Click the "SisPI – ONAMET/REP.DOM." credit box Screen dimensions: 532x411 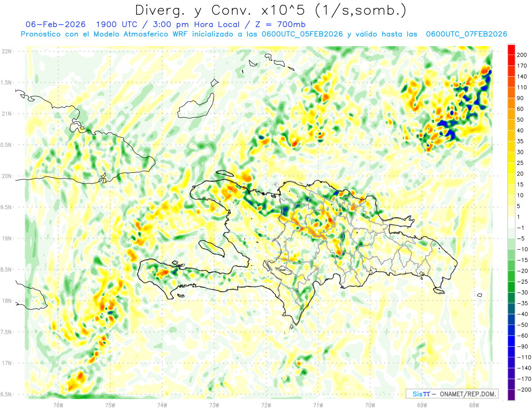[x=452, y=394]
